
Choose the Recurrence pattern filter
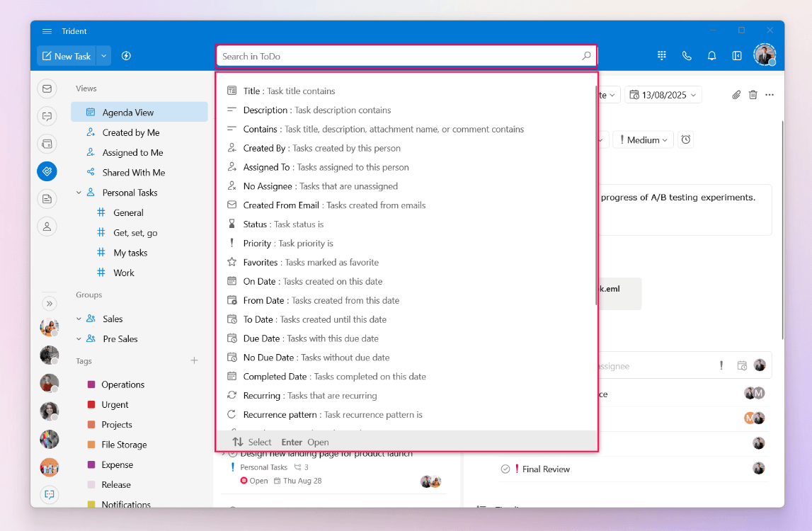pyautogui.click(x=406, y=414)
